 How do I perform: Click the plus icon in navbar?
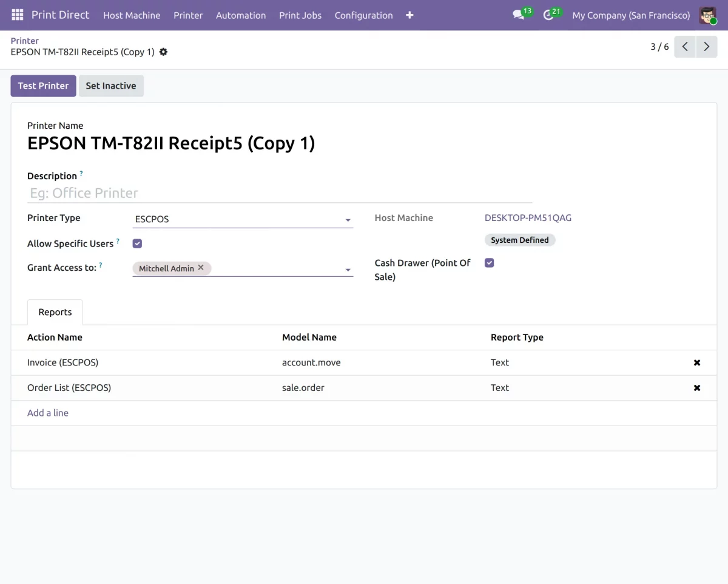(x=409, y=15)
